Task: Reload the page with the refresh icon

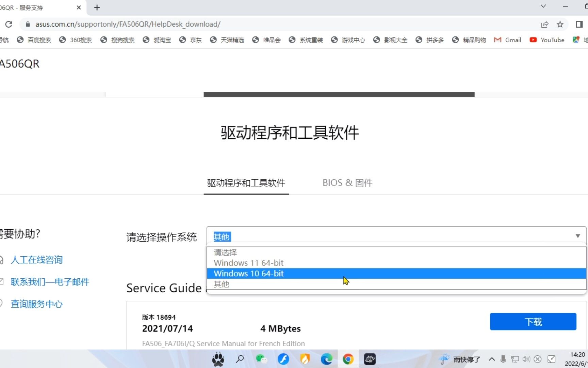Action: (x=9, y=24)
